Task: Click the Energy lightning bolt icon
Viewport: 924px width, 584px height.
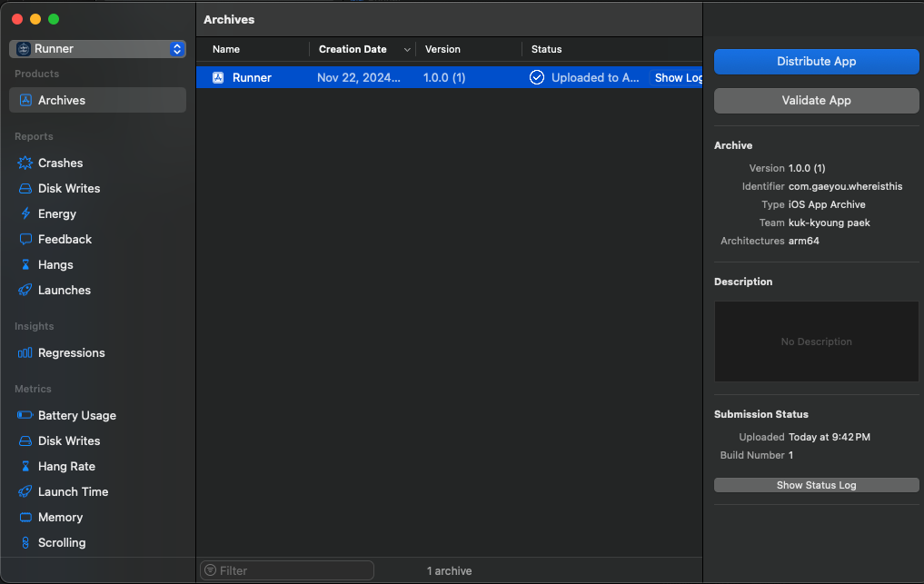Action: click(25, 213)
